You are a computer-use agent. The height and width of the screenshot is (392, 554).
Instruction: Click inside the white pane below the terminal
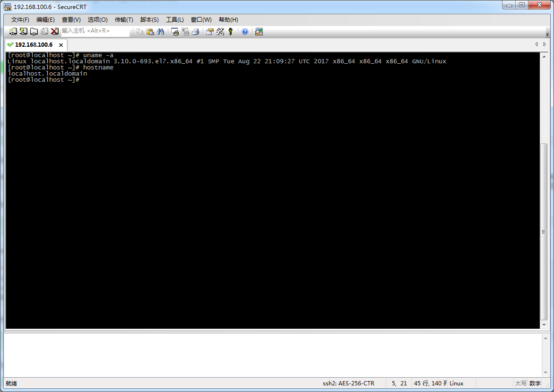tap(273, 355)
